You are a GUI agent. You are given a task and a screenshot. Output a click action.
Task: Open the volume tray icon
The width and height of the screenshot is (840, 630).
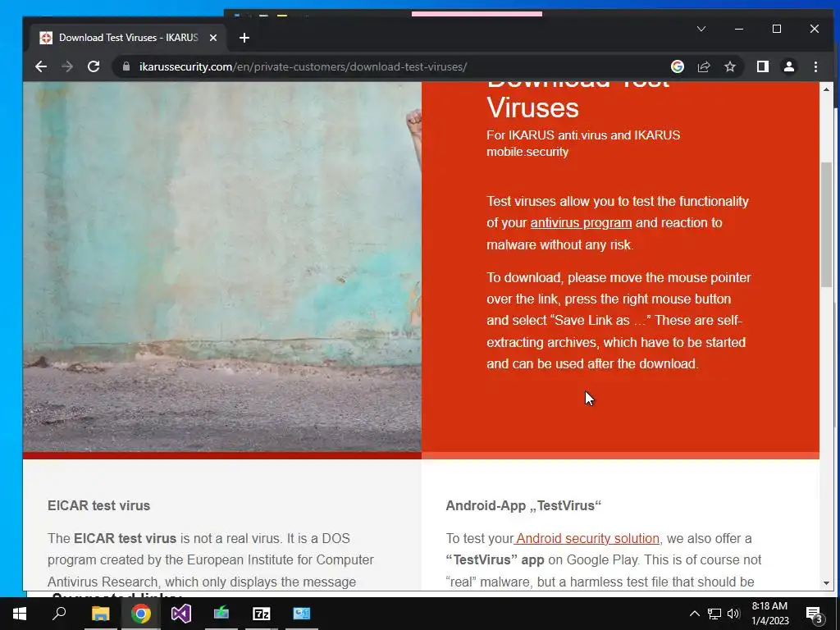tap(733, 614)
